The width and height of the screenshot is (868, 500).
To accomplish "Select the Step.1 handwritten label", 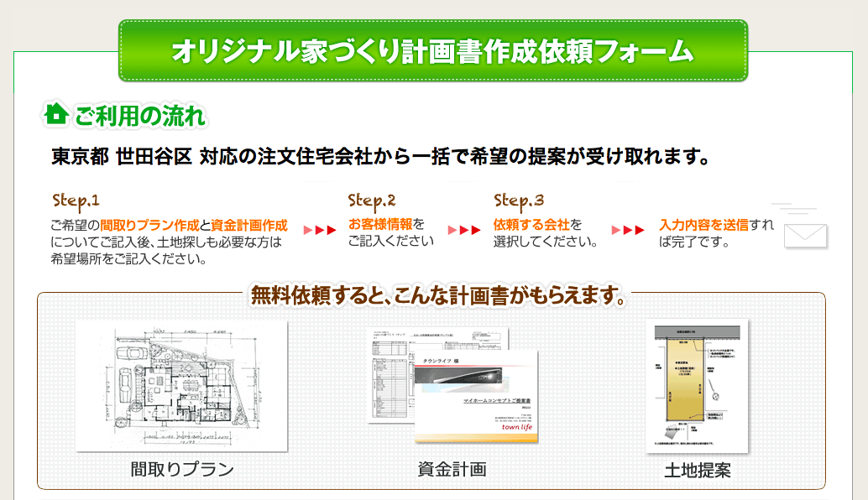I will point(76,201).
